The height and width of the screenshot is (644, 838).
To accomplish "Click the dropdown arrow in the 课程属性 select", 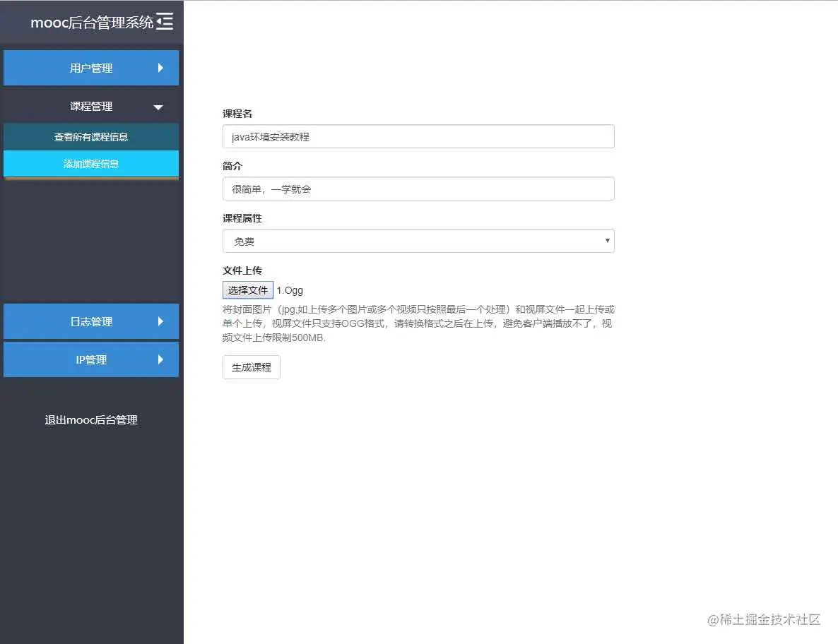I will pos(606,241).
